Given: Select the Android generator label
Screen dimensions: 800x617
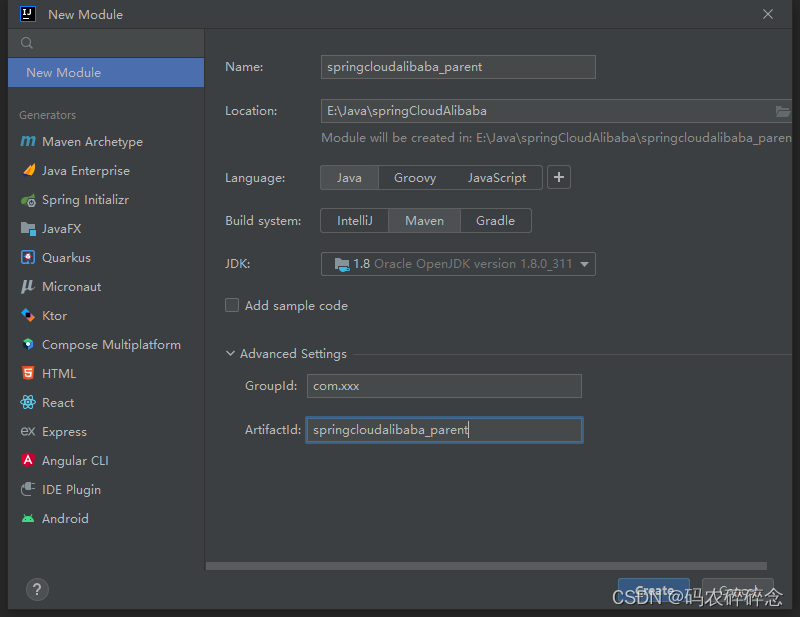Looking at the screenshot, I should [x=65, y=519].
